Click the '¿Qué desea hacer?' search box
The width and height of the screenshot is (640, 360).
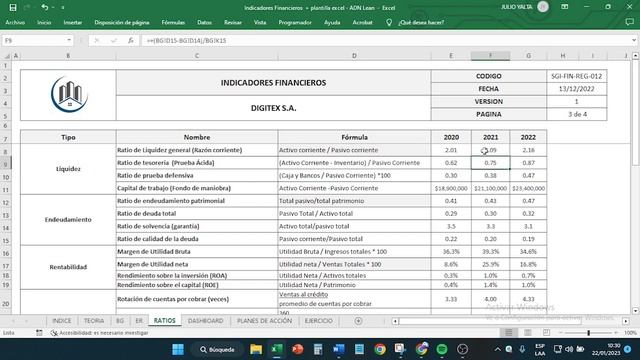[x=421, y=22]
